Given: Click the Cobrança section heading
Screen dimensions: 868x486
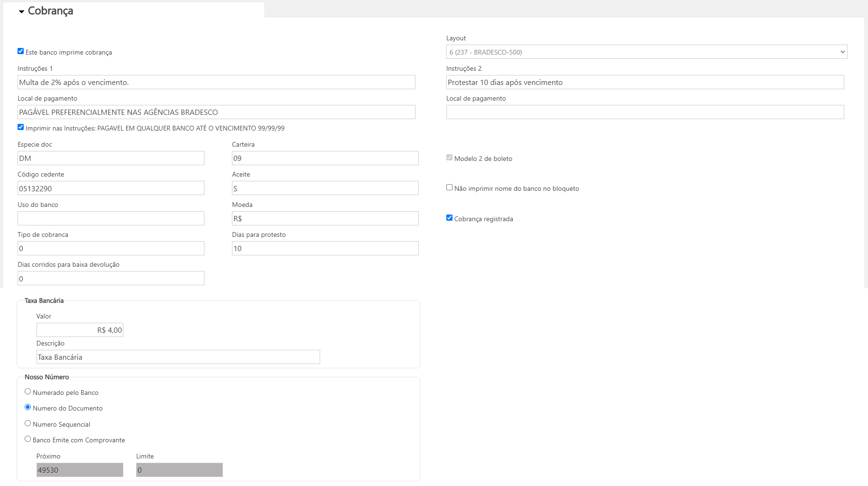Looking at the screenshot, I should [x=50, y=11].
